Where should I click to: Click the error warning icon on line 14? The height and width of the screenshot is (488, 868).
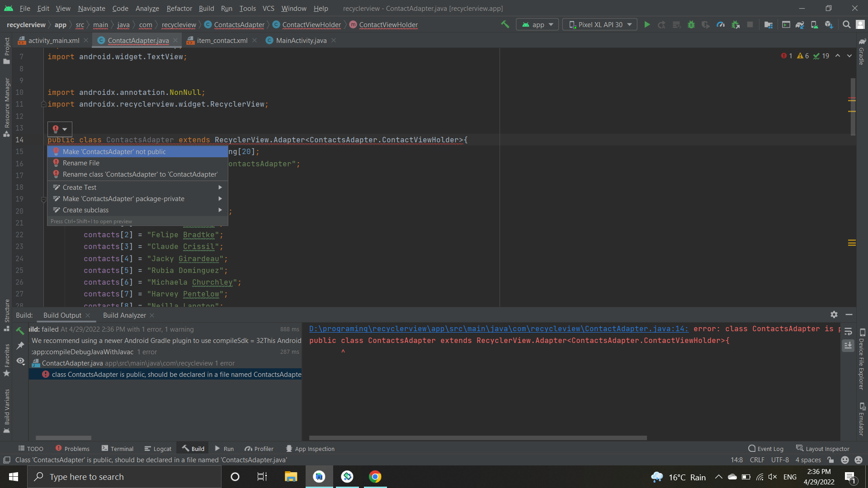[55, 129]
